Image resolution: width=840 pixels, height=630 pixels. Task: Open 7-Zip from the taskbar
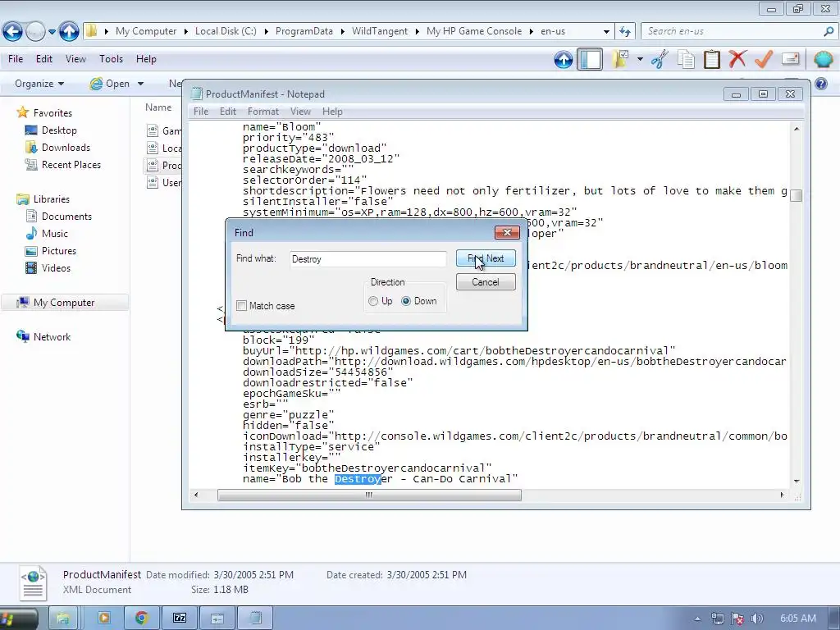[180, 619]
